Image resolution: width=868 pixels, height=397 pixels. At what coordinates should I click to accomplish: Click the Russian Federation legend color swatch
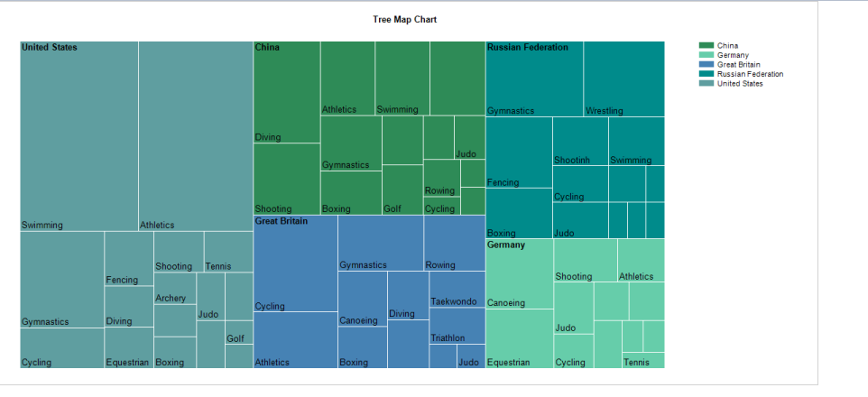coord(706,74)
